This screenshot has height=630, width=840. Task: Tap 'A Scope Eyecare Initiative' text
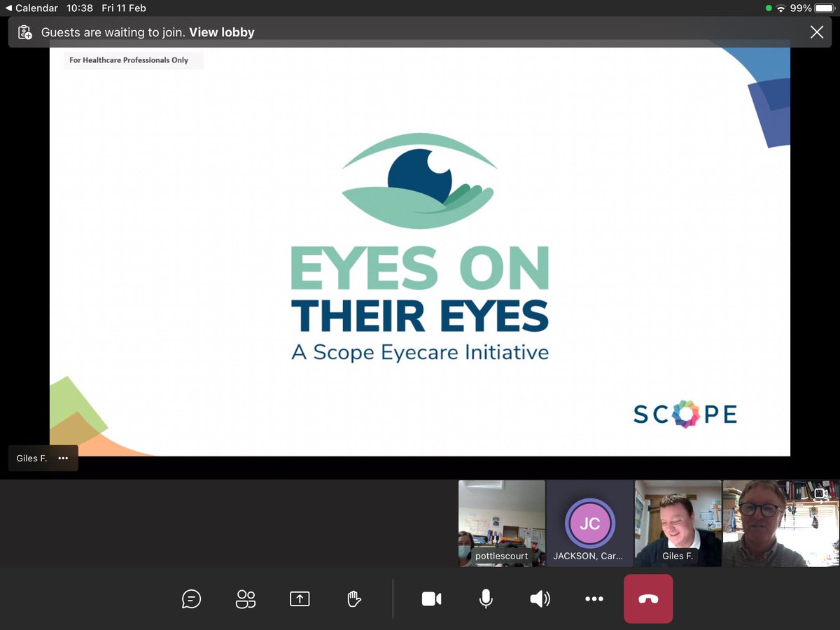[420, 351]
